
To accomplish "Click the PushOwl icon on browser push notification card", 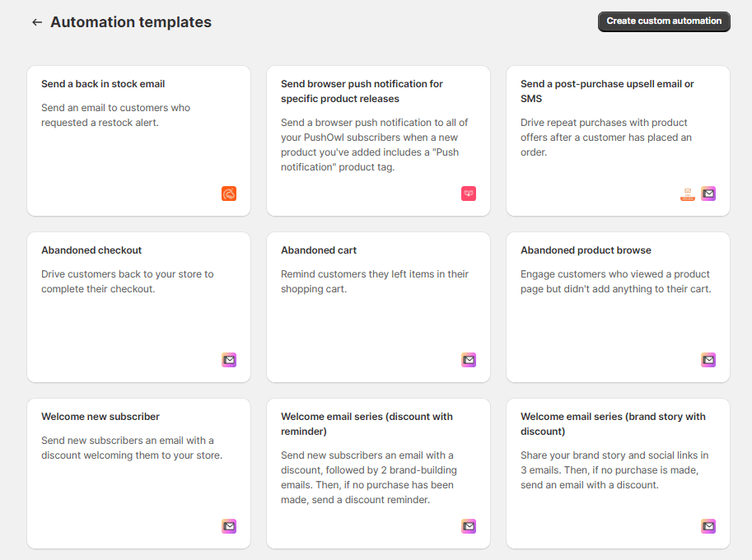I will (x=469, y=194).
